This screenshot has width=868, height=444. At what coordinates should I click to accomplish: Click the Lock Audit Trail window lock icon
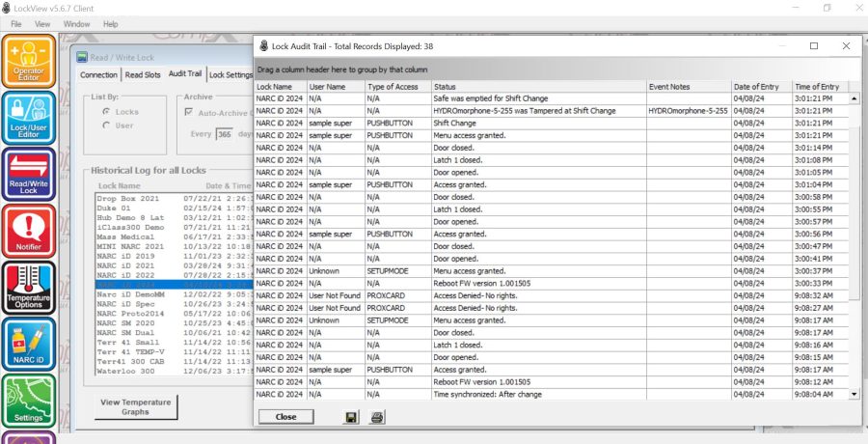click(264, 46)
